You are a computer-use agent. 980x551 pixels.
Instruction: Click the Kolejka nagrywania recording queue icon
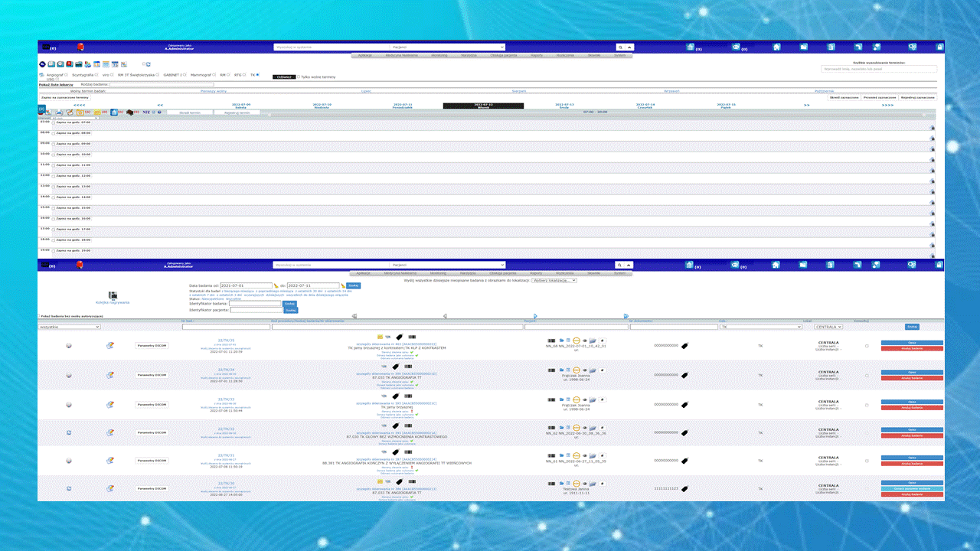click(113, 295)
